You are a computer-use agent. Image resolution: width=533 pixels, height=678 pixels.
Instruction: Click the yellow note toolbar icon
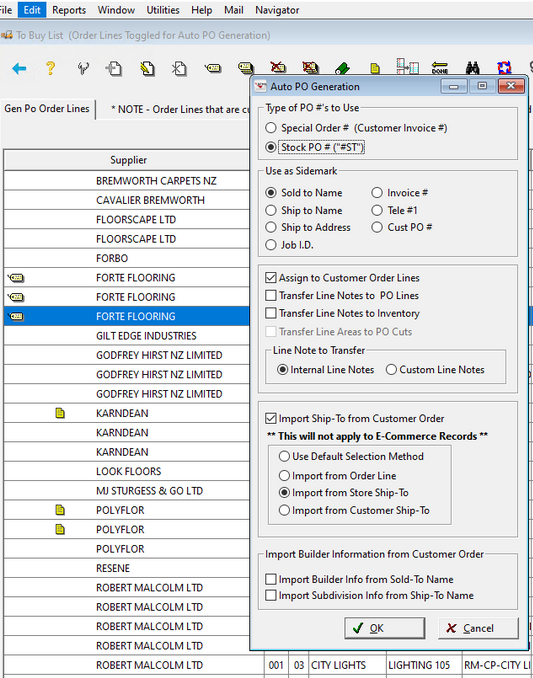point(375,68)
